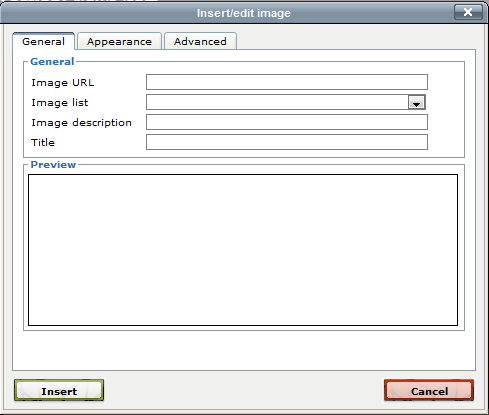Open the Image list combo box field
The image size is (489, 415).
click(x=286, y=102)
